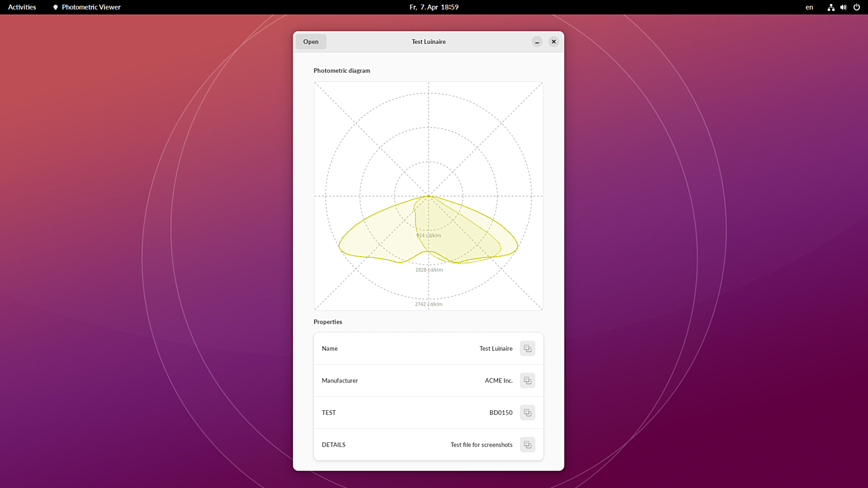Viewport: 868px width, 488px height.
Task: Copy the TEST value BD0150
Action: (x=527, y=412)
